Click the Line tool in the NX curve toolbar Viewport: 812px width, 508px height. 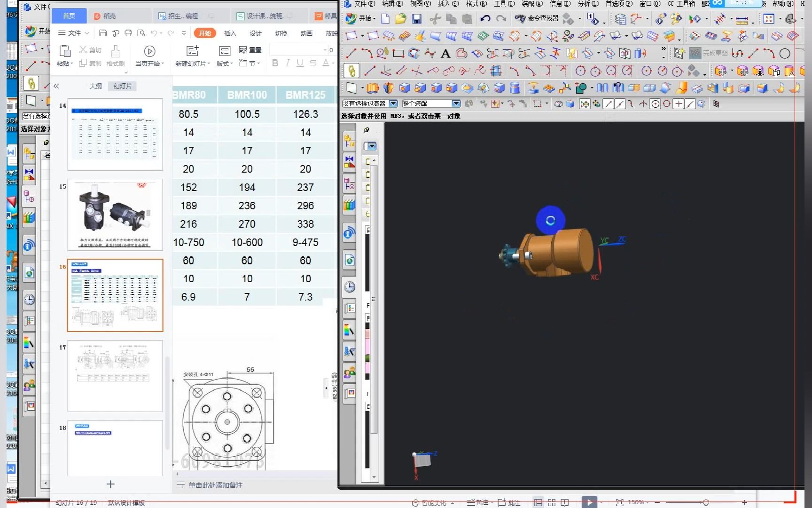351,54
